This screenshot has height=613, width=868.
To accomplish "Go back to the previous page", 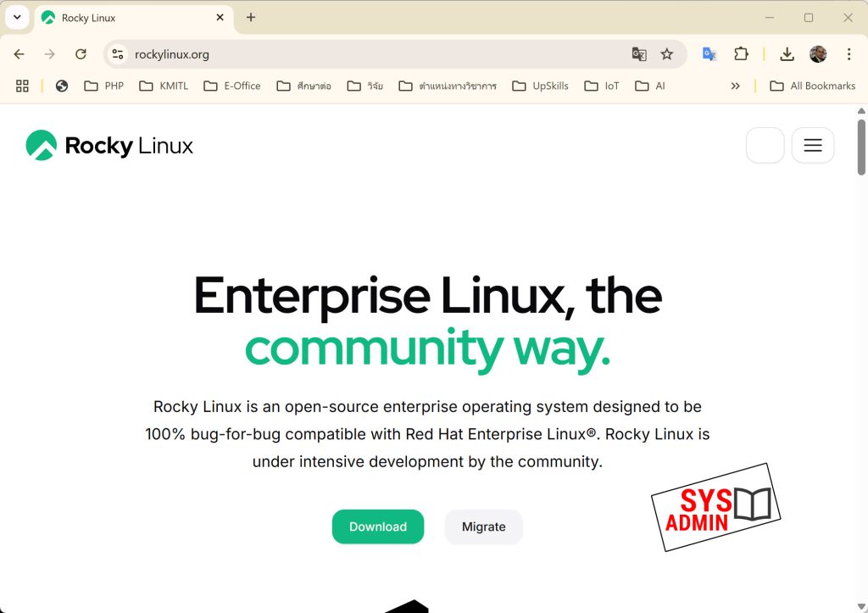I will pos(19,54).
